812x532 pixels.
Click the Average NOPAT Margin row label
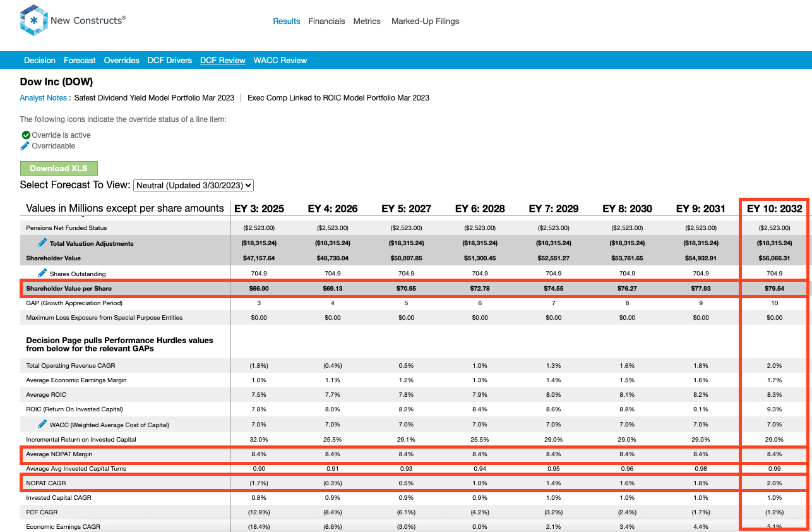click(60, 454)
